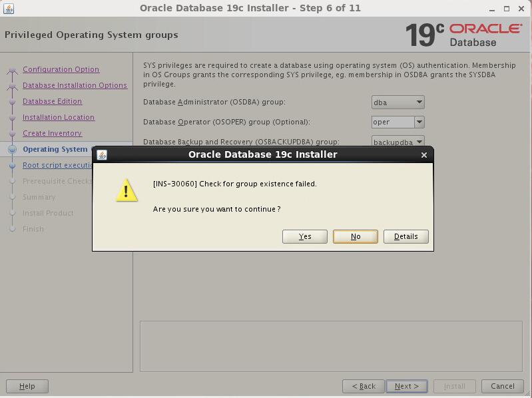Maximize the installer window
This screenshot has width=532, height=398.
click(507, 9)
